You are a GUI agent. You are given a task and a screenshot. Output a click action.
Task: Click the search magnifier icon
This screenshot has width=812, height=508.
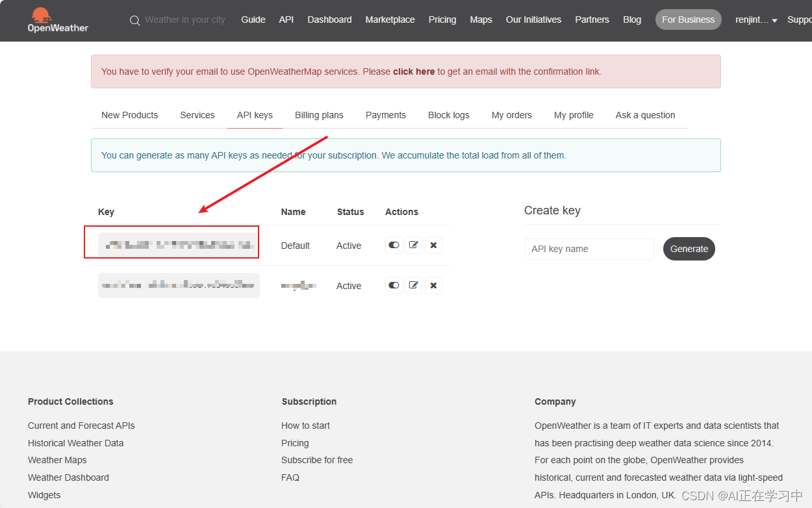point(135,21)
